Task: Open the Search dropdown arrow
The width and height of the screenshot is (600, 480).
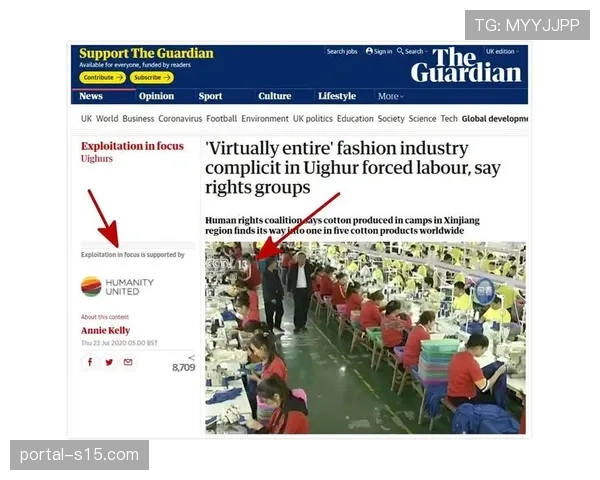Action: tap(426, 52)
